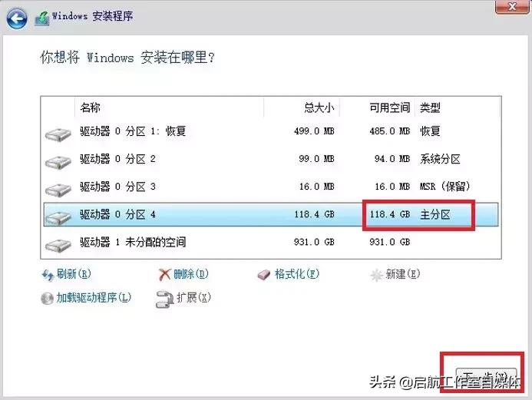Click drive icon of 分区 4
The width and height of the screenshot is (532, 400).
[x=58, y=218]
